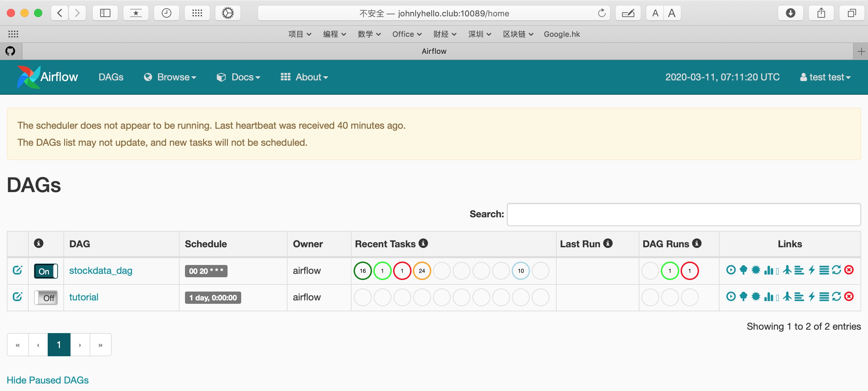Open Tree View for stockdata_dag

[743, 270]
